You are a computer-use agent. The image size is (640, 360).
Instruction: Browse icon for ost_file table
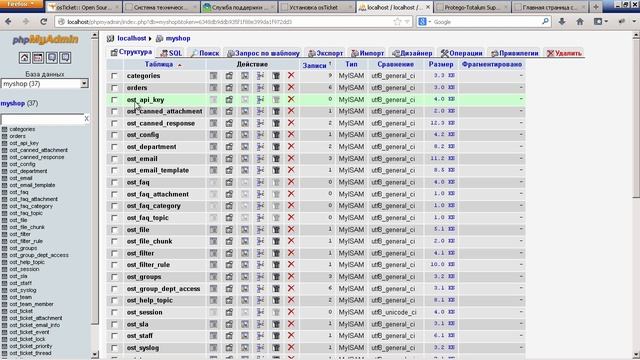coord(213,230)
